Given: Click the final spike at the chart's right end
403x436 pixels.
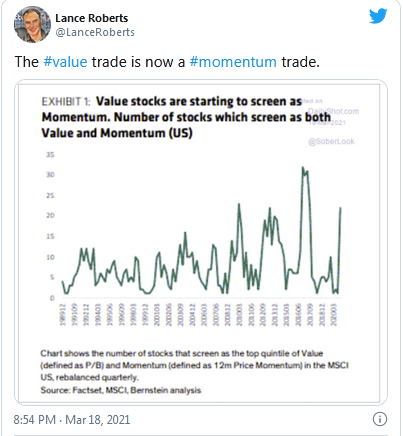Looking at the screenshot, I should click(340, 208).
